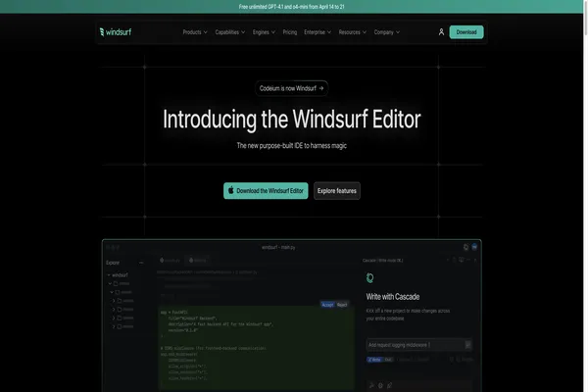Viewport: 588px width, 392px height.
Task: Click the send icon in Cascade input
Action: tap(467, 345)
